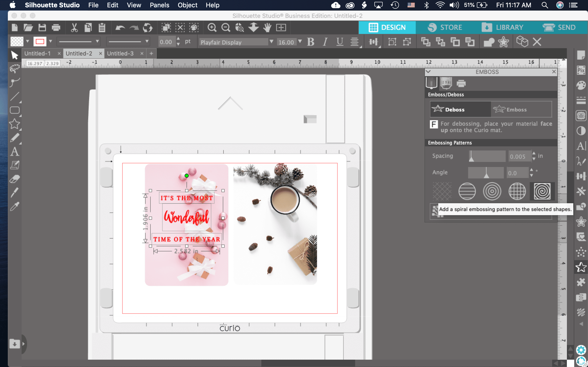Click the Zoom In magnifier icon
This screenshot has width=588, height=367.
(x=212, y=28)
